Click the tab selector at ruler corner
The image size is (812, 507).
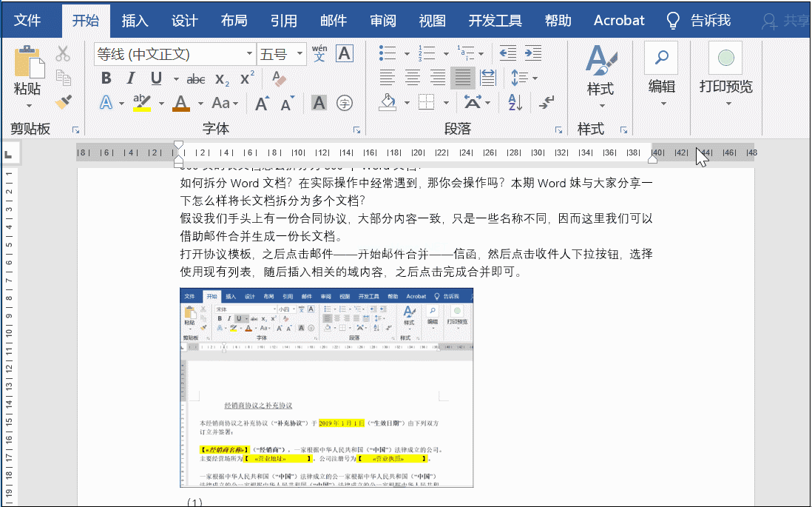pos(10,153)
